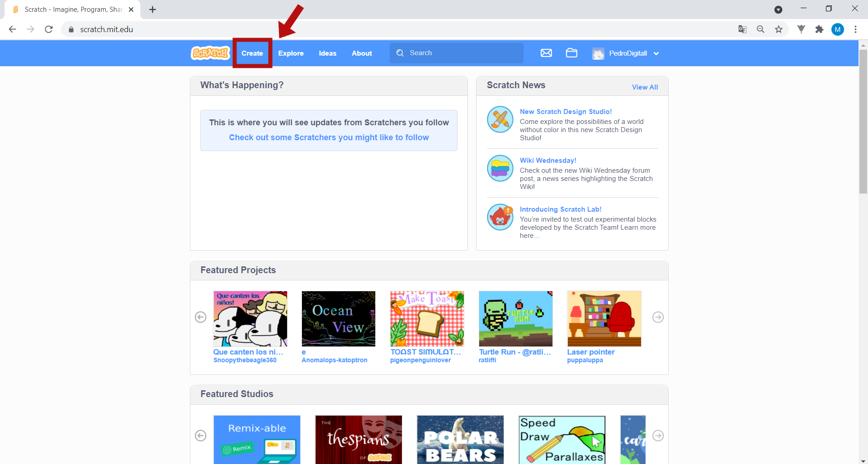Screen dimensions: 868x464
Task: Select the Scratch browser tab
Action: pos(72,9)
